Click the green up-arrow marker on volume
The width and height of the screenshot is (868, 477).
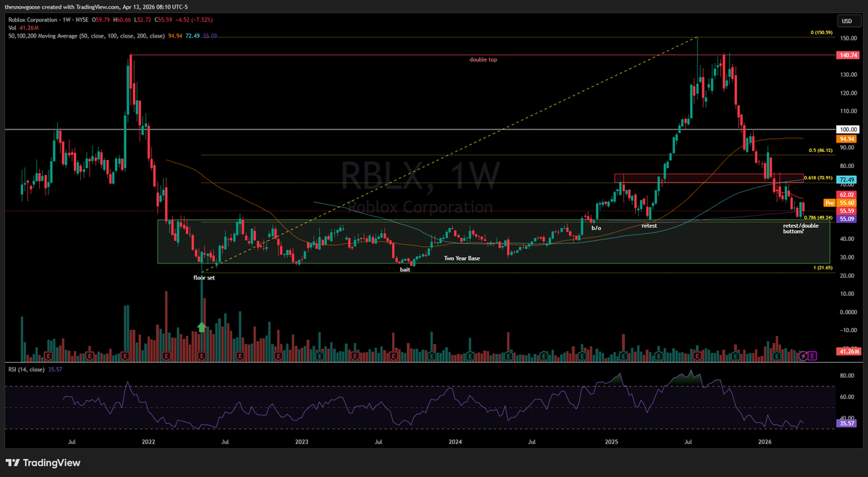(x=202, y=327)
